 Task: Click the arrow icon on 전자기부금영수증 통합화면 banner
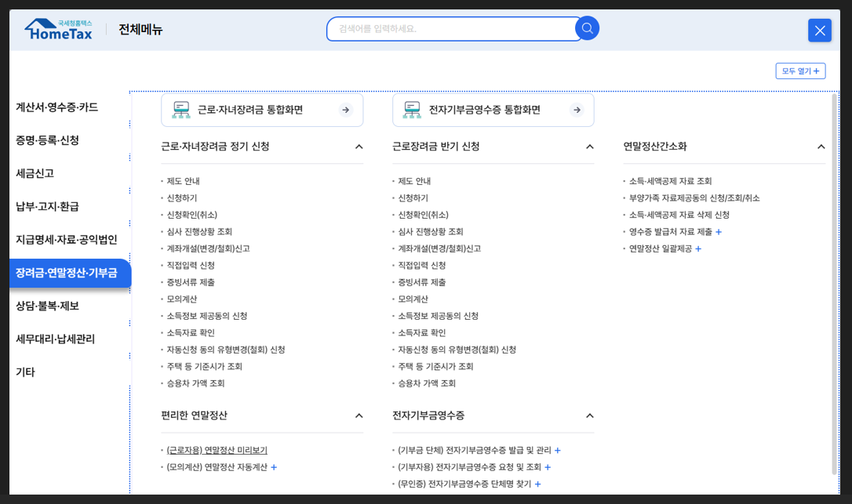pyautogui.click(x=576, y=110)
